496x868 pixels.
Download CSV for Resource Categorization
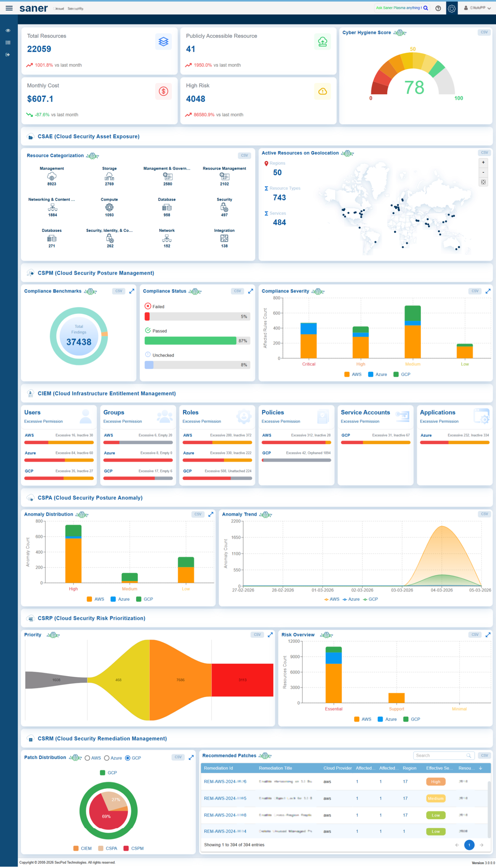point(244,156)
